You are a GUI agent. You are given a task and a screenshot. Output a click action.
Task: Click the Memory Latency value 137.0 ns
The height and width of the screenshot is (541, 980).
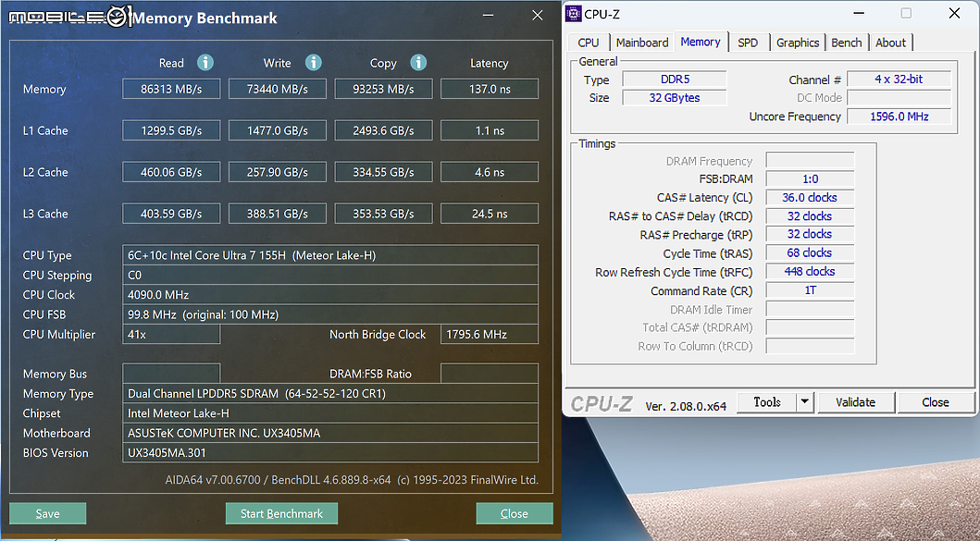point(490,89)
